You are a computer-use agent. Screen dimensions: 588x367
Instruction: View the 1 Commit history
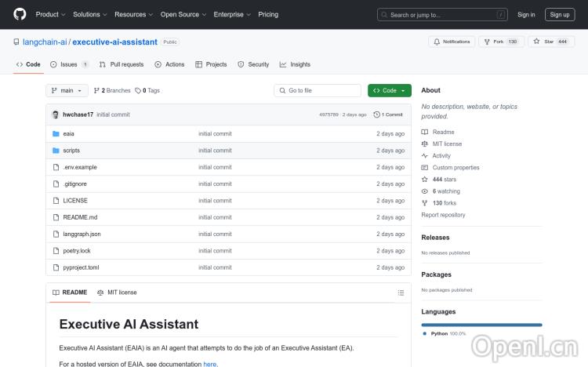point(388,114)
